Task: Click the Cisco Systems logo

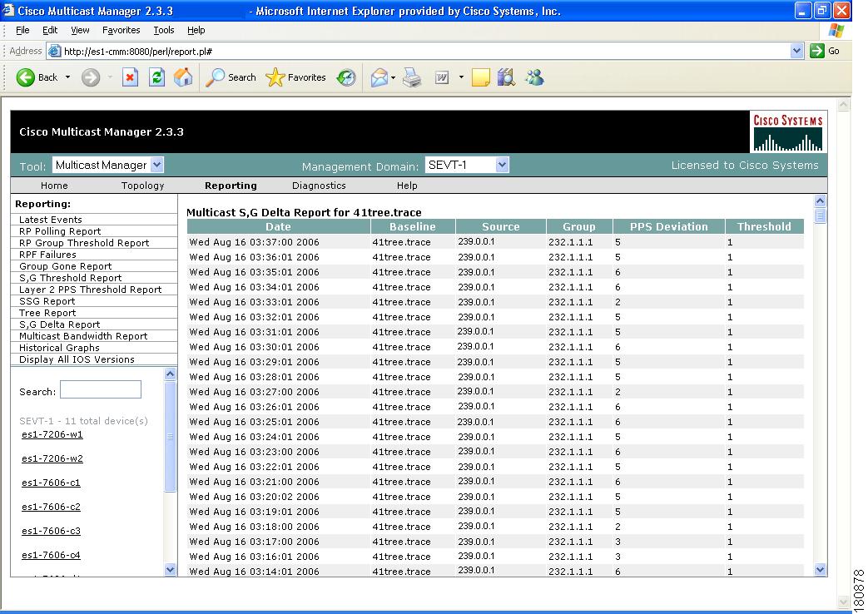Action: [788, 132]
